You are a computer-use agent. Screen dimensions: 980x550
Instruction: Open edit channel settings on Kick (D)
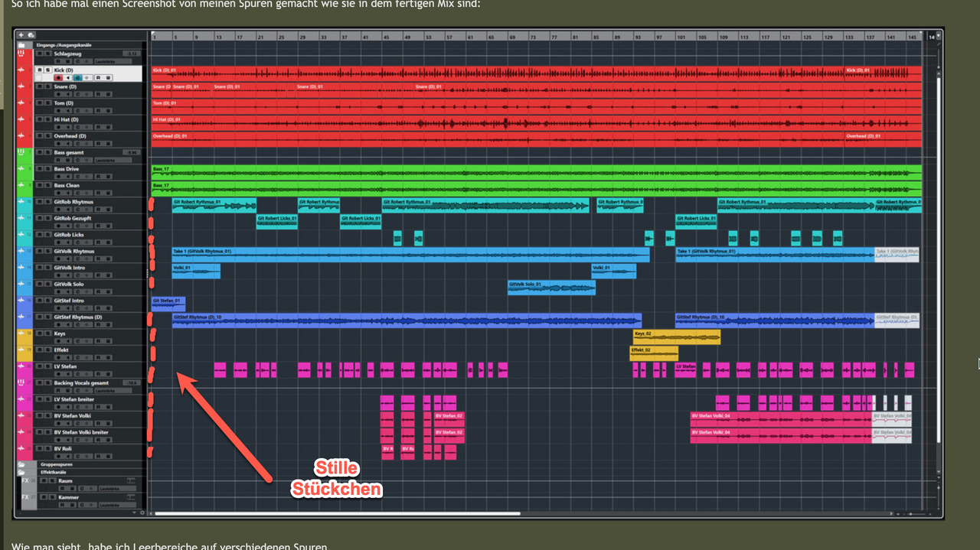click(x=78, y=77)
